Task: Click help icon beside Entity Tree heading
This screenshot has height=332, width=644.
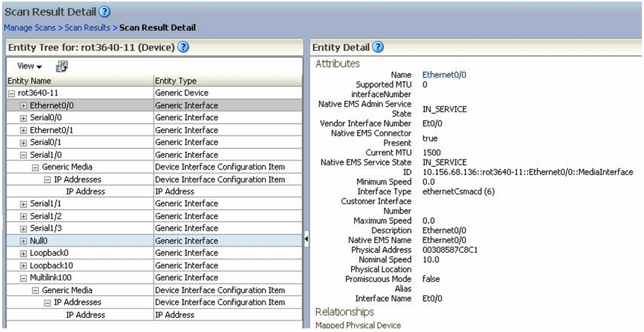Action: [x=183, y=47]
